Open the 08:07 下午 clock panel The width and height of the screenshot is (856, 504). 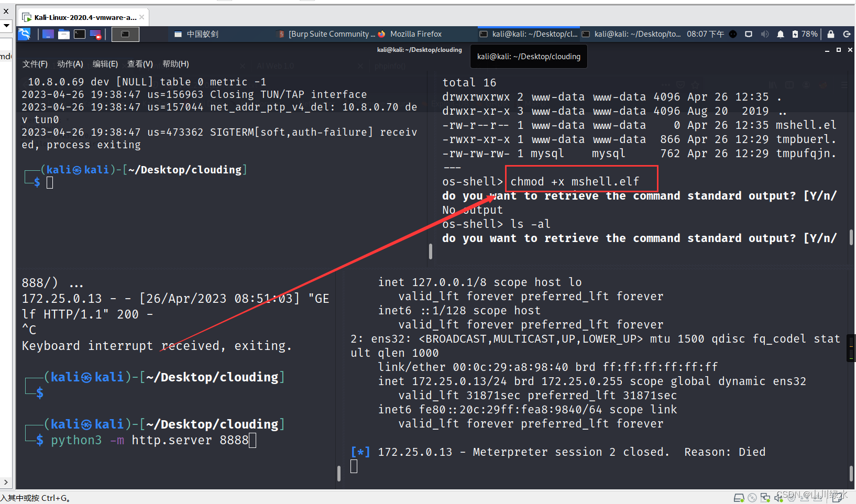point(706,34)
